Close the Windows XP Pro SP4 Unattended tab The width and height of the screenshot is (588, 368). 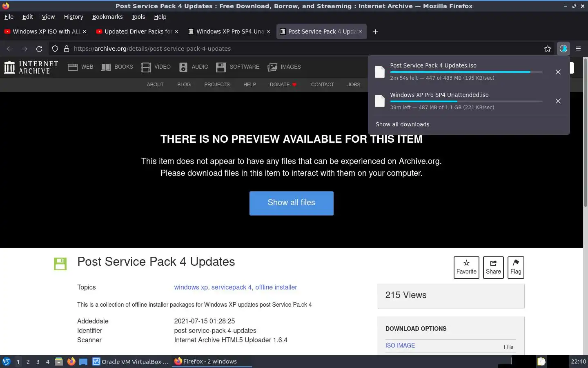268,31
